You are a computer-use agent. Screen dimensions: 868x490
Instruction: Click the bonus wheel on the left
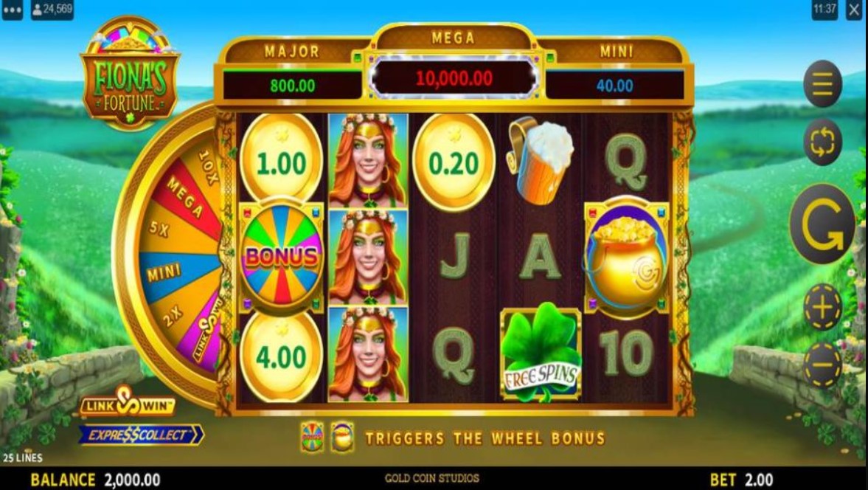pos(169,254)
